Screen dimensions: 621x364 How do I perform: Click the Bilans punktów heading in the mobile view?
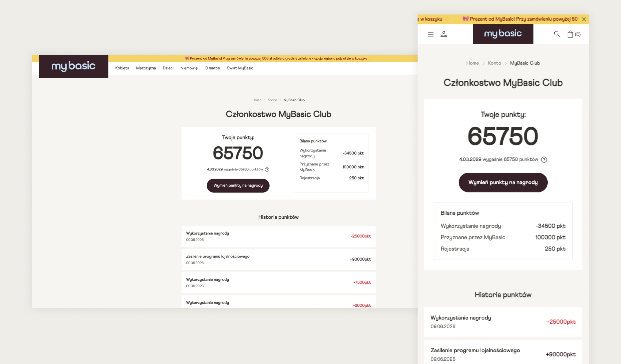460,213
